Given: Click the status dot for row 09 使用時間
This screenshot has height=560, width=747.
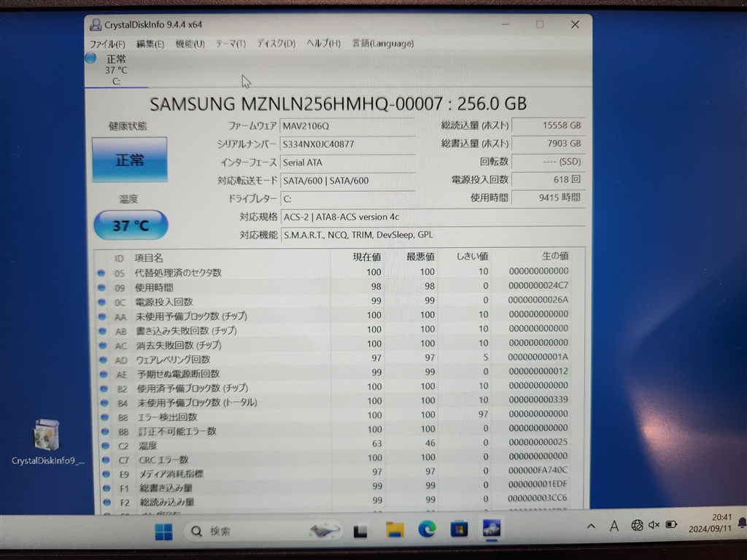Looking at the screenshot, I should pos(101,287).
